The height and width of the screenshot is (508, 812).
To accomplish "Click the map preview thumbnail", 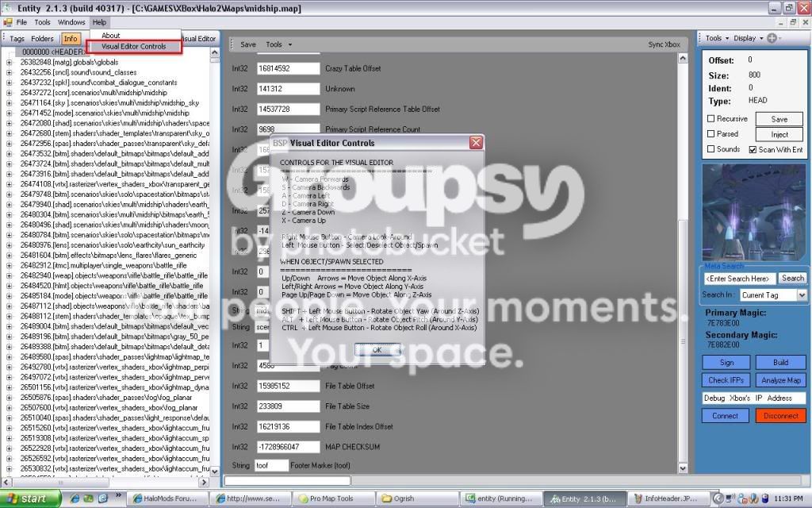I will click(x=753, y=213).
